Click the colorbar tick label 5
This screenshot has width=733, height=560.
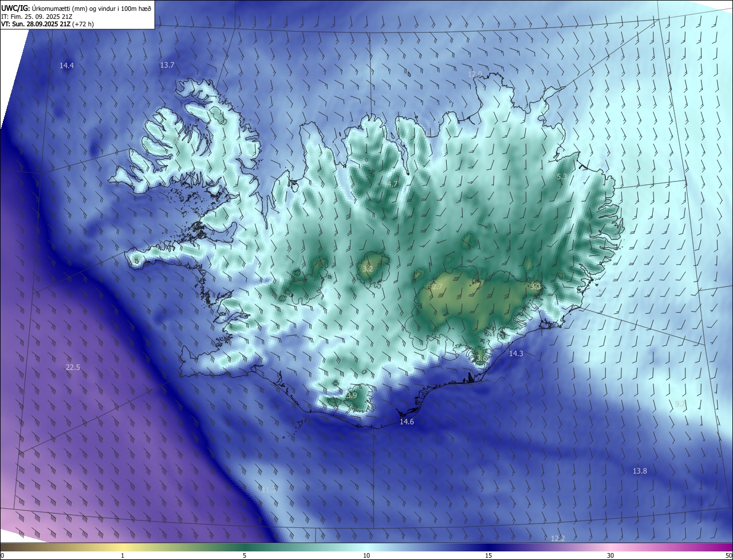tap(245, 556)
